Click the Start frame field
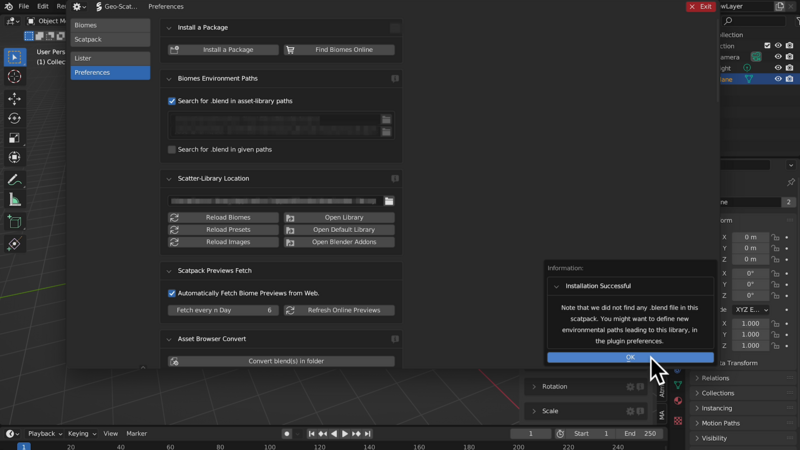 [x=591, y=434]
